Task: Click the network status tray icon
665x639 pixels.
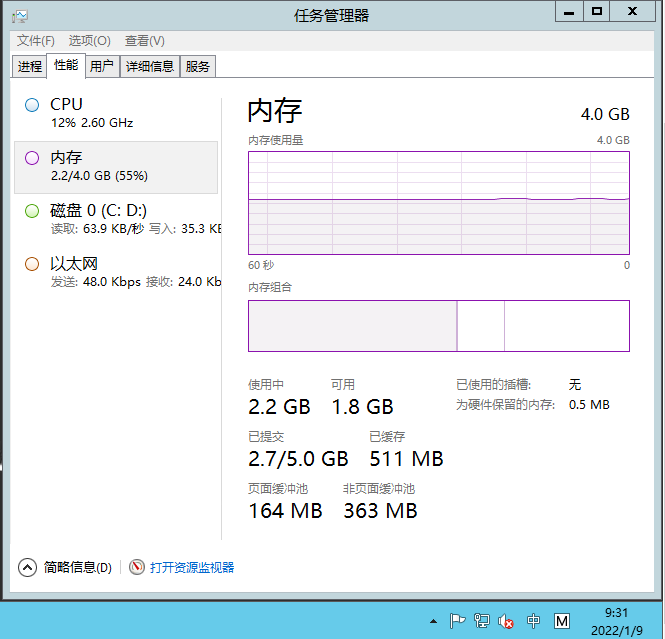Action: tap(482, 621)
